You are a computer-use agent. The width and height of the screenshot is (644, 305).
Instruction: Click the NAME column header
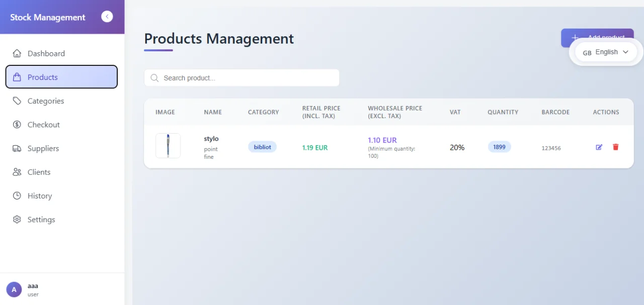coord(213,112)
